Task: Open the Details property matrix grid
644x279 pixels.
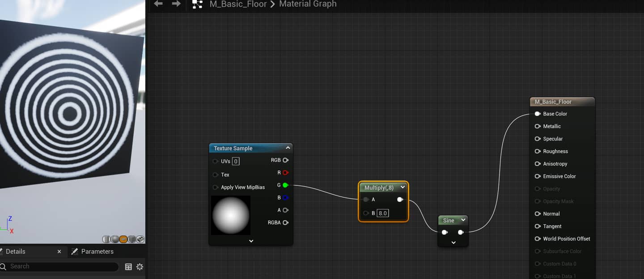Action: coord(128,267)
